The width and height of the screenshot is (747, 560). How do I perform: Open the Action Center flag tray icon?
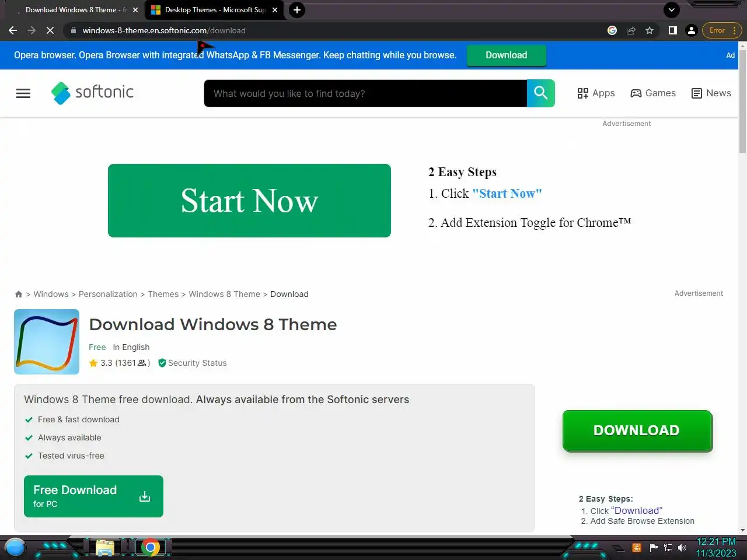point(654,547)
